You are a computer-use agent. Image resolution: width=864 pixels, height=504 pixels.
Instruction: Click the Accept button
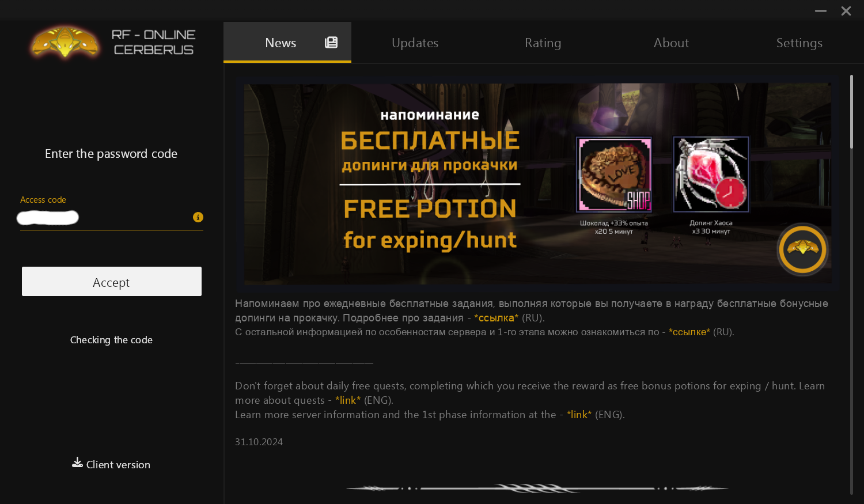(112, 282)
